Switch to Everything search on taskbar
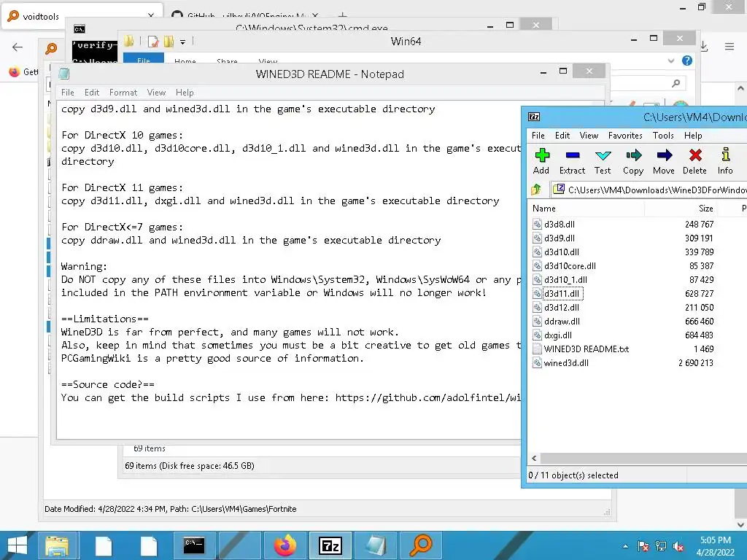Screen dimensions: 747x560 tap(421, 545)
